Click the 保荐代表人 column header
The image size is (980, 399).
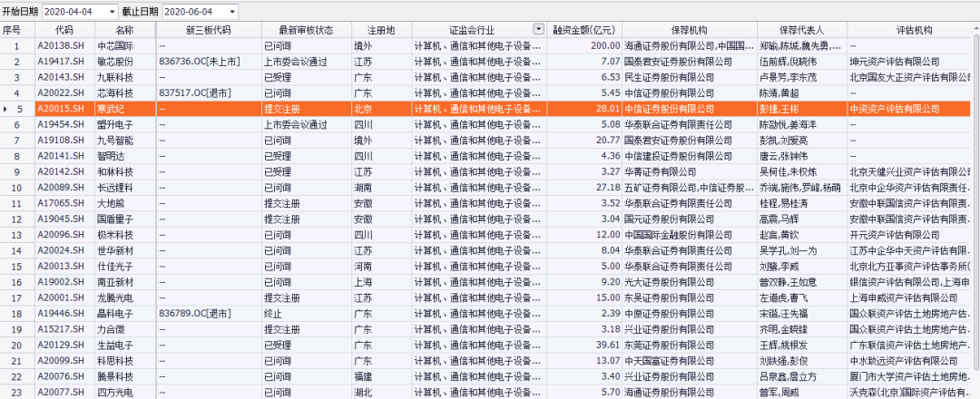(x=802, y=30)
